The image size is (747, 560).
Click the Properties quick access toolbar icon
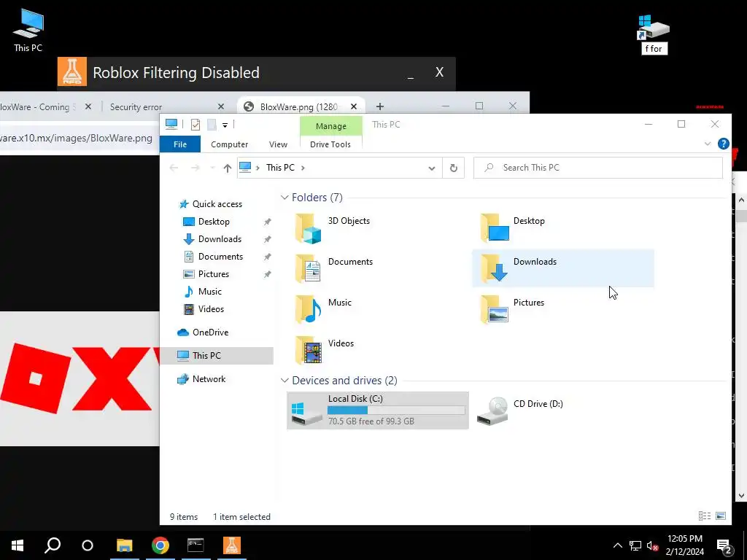pos(196,125)
